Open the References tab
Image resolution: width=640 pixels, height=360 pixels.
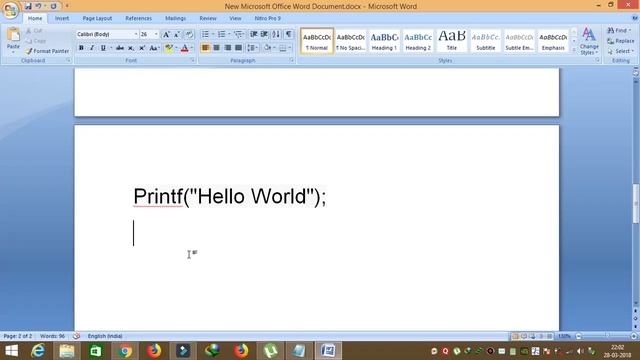pos(138,18)
